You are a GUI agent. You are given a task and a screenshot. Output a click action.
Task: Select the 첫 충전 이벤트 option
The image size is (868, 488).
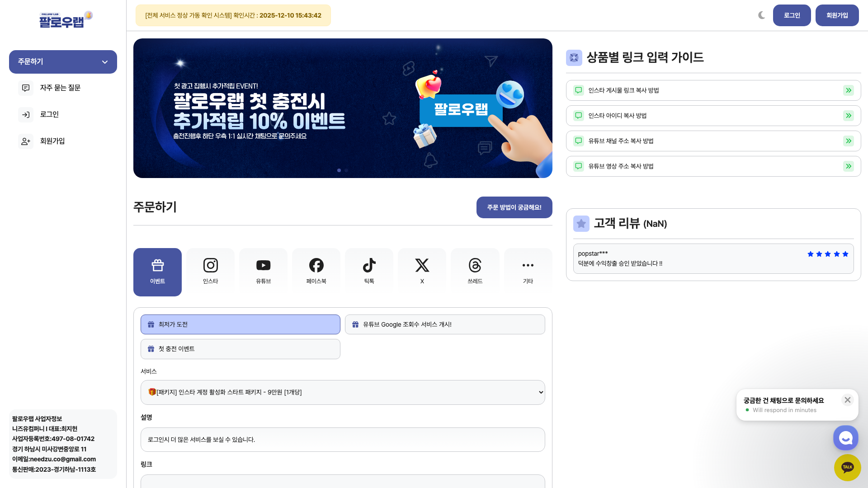coord(240,349)
